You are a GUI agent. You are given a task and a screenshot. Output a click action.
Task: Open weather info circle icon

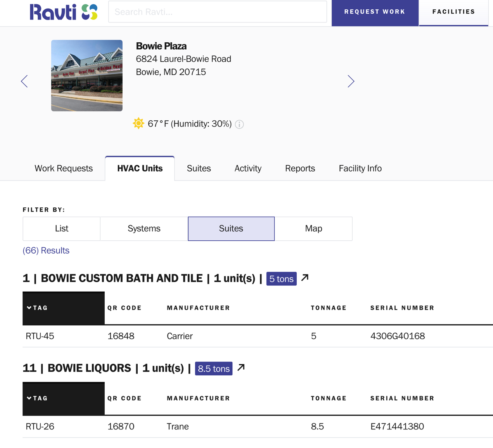239,124
